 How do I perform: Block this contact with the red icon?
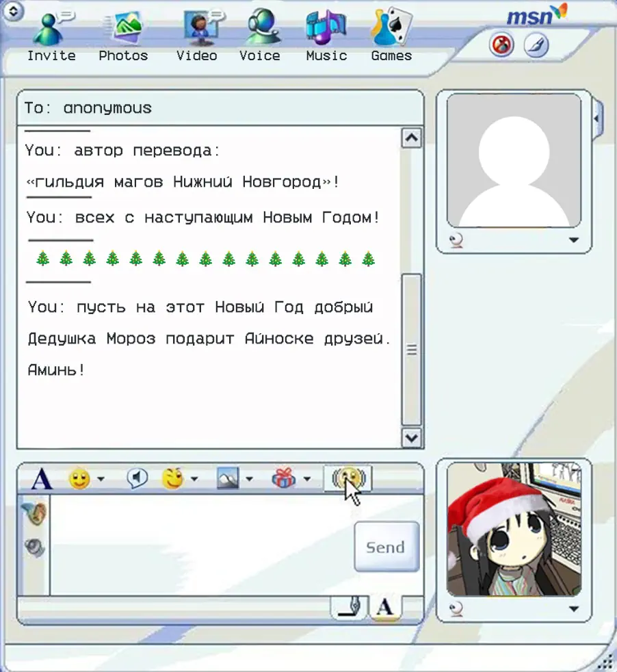pos(501,46)
